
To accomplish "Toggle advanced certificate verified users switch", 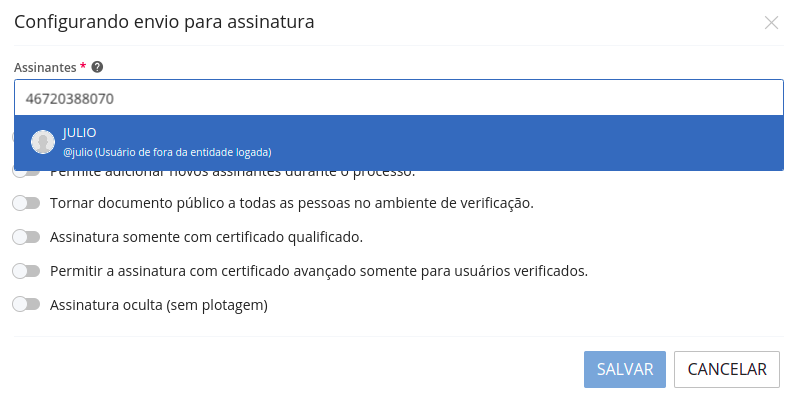I will point(26,271).
